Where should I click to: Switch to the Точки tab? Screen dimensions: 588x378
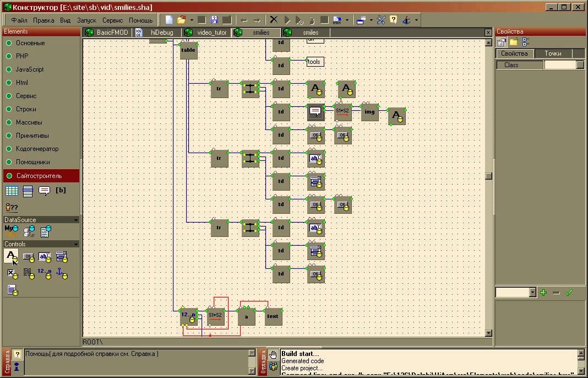click(x=553, y=53)
